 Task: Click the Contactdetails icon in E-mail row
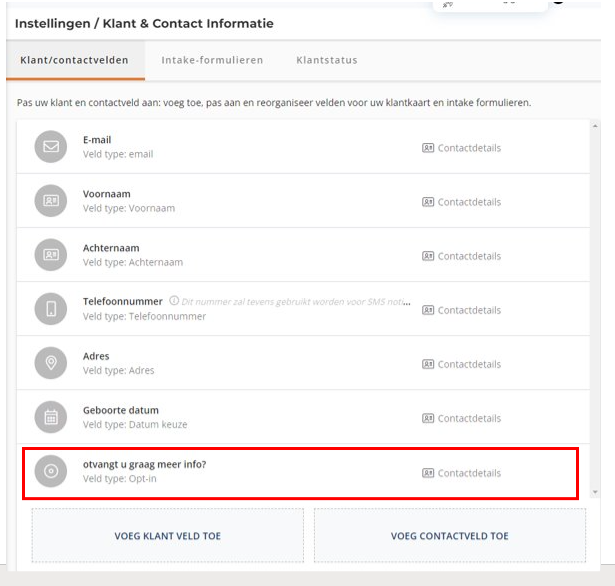[x=428, y=148]
